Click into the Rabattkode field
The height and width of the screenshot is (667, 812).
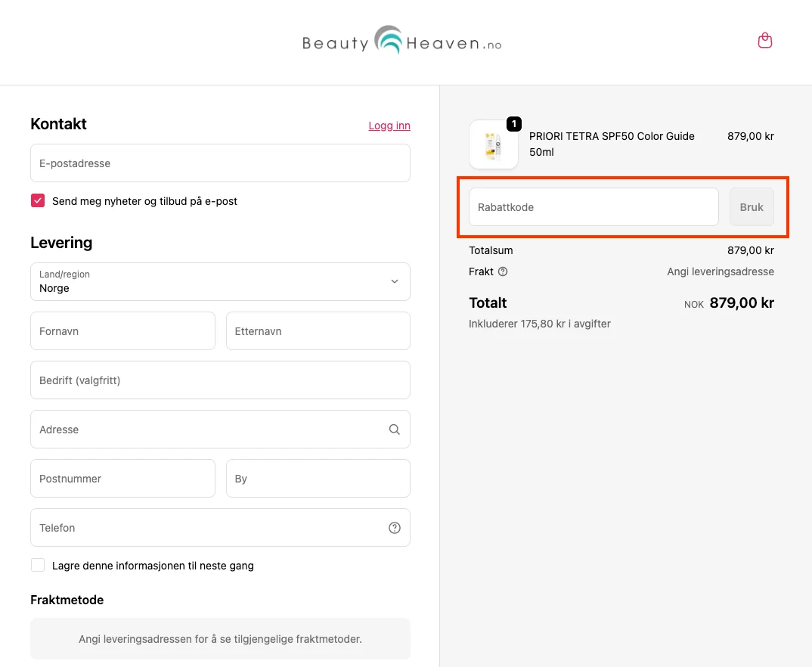point(593,207)
